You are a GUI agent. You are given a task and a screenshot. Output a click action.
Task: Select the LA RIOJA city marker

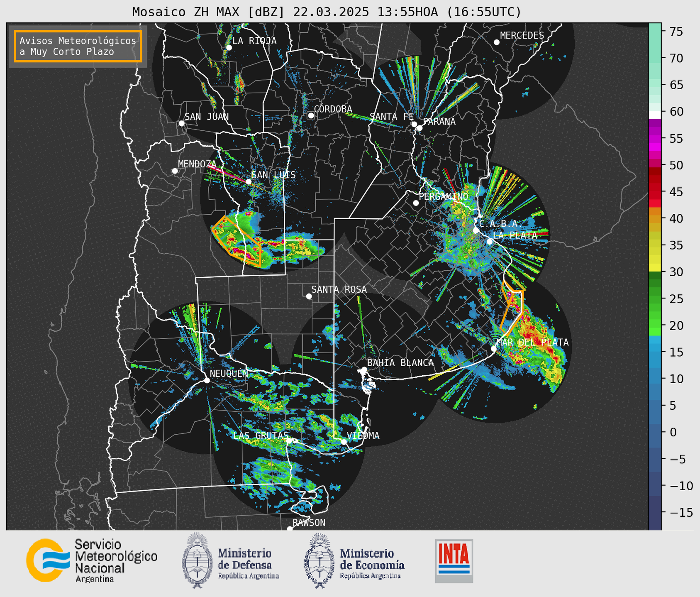(229, 48)
